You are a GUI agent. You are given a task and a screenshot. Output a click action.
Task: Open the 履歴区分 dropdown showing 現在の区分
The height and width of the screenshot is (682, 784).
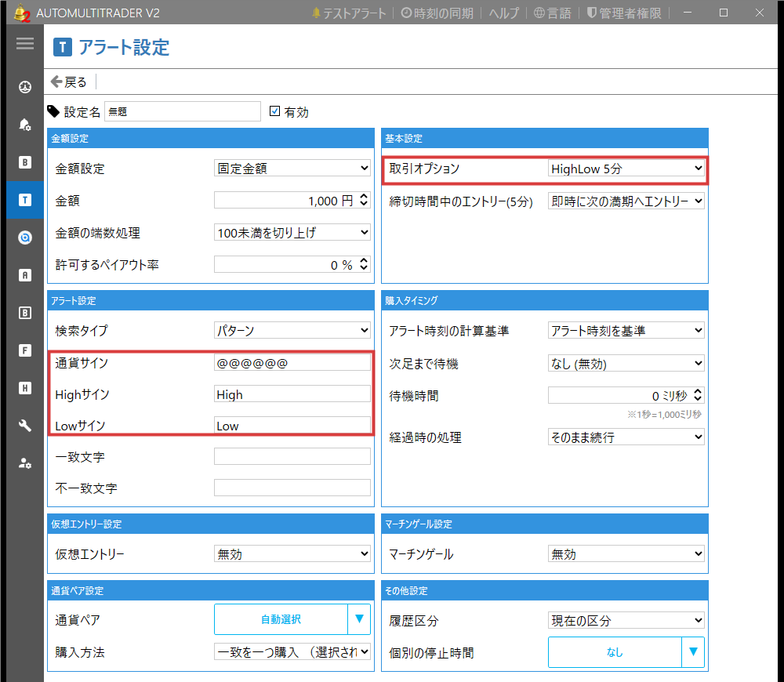coord(626,620)
